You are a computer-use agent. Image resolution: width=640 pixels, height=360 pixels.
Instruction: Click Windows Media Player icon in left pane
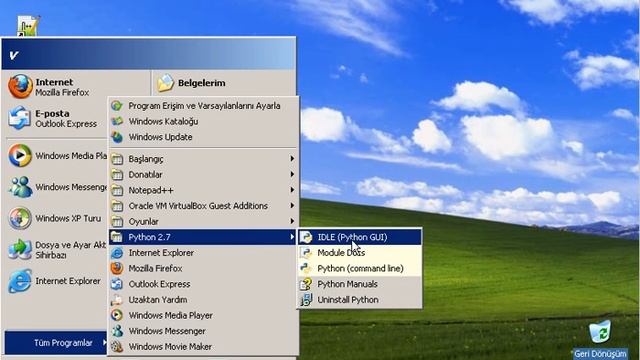point(20,156)
